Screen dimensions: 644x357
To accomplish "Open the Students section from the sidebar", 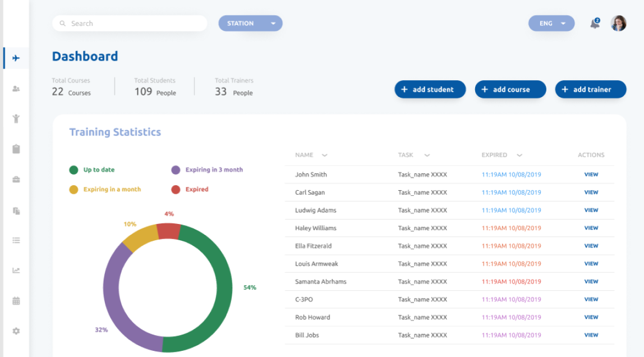I will point(16,88).
